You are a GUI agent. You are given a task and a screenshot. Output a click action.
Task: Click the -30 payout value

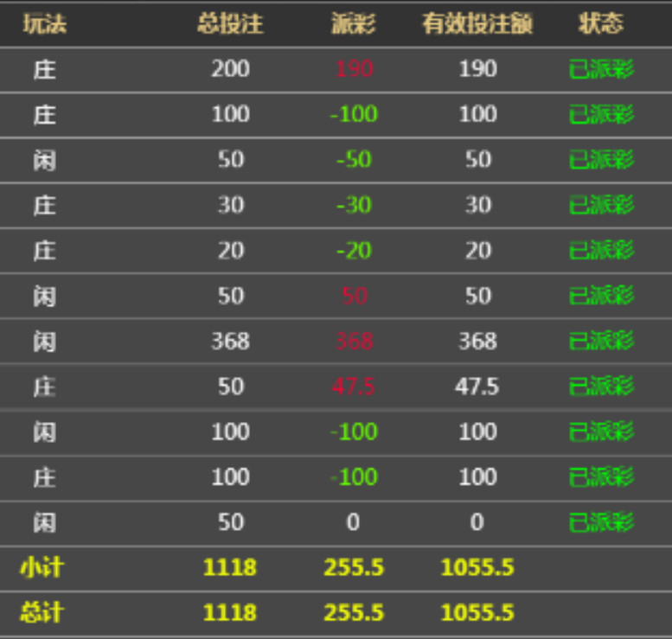[354, 205]
